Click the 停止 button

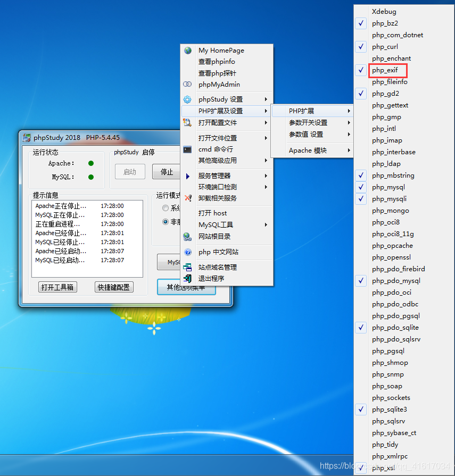166,172
